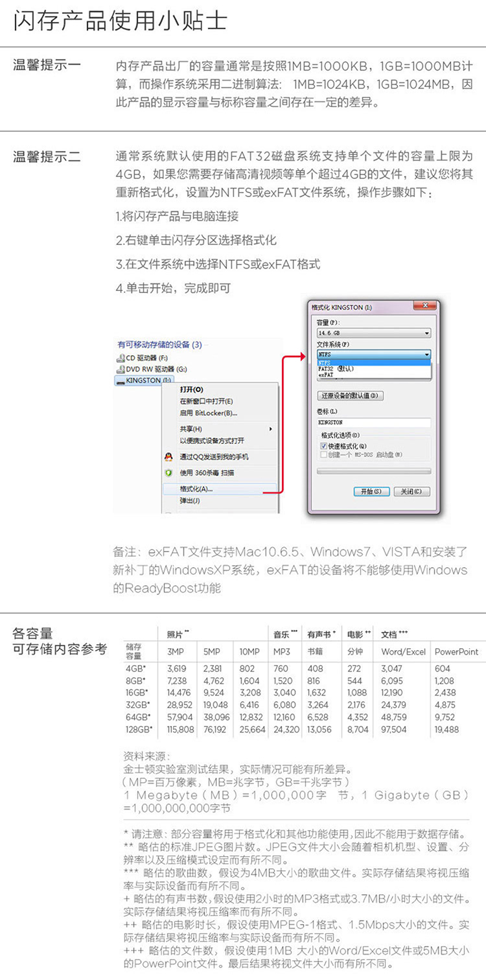Click the 360 antivirus shield icon
Image resolution: width=486 pixels, height=980 pixels.
[x=169, y=472]
